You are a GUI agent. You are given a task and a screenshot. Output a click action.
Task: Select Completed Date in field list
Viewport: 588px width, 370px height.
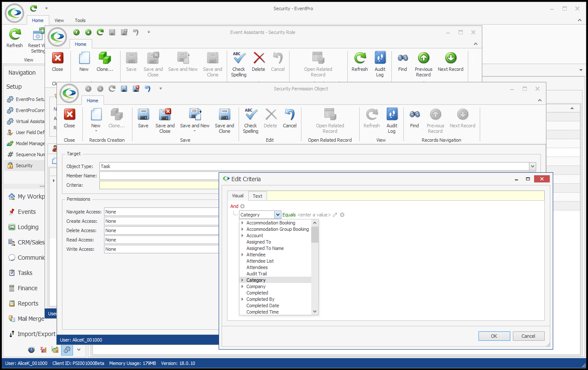click(x=263, y=306)
